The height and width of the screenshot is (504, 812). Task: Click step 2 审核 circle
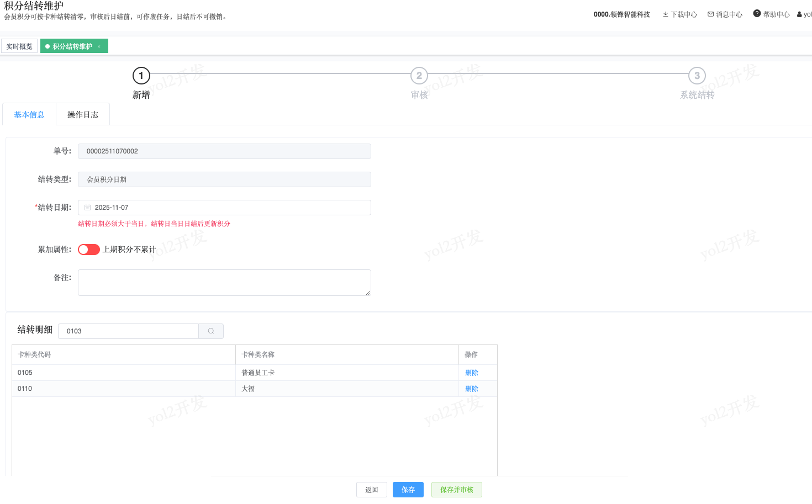pos(419,76)
